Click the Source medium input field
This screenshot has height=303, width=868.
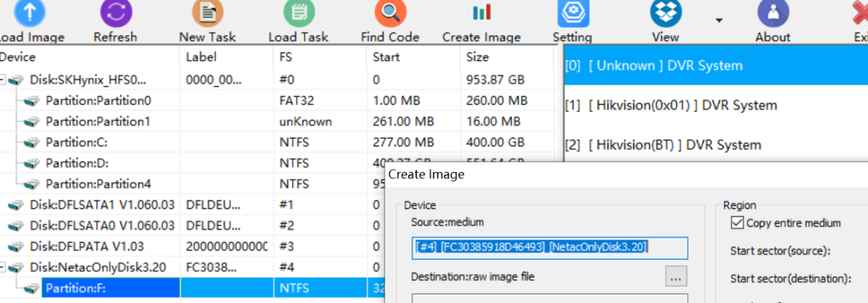pos(549,248)
